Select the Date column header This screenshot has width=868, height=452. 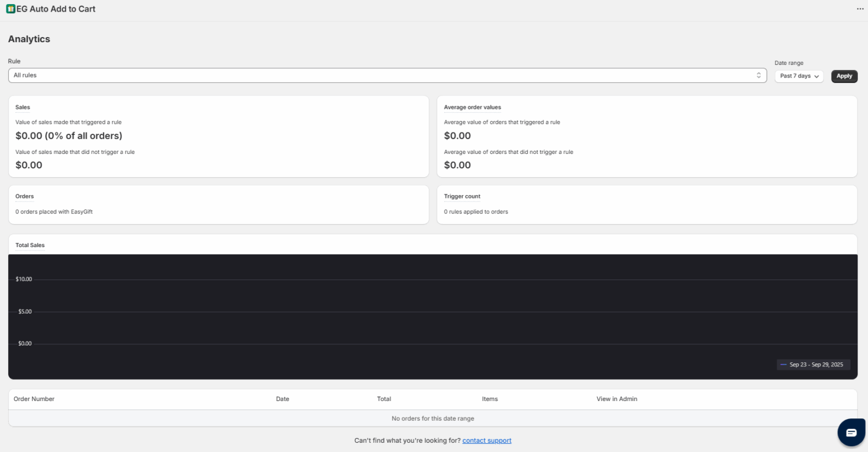(282, 399)
